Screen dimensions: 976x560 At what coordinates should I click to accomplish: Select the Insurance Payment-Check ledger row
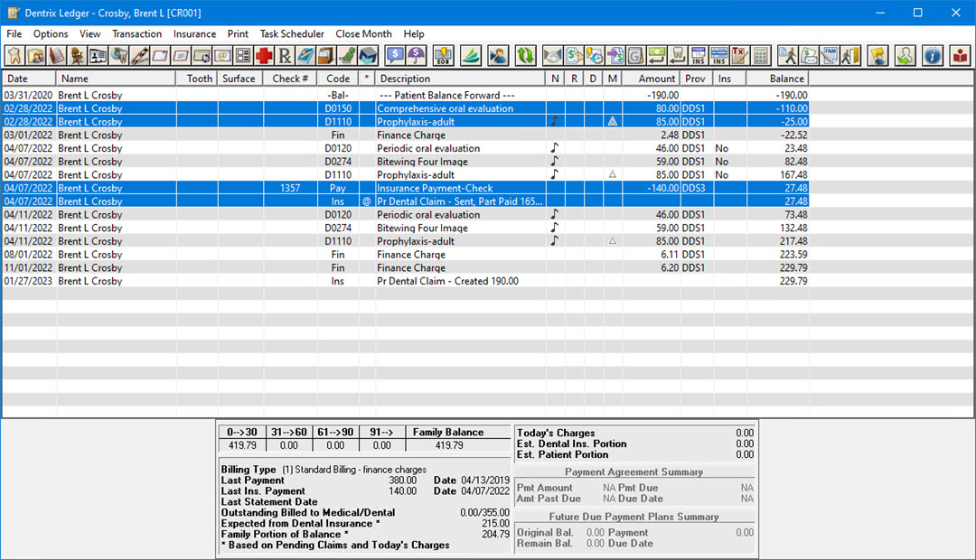click(435, 189)
